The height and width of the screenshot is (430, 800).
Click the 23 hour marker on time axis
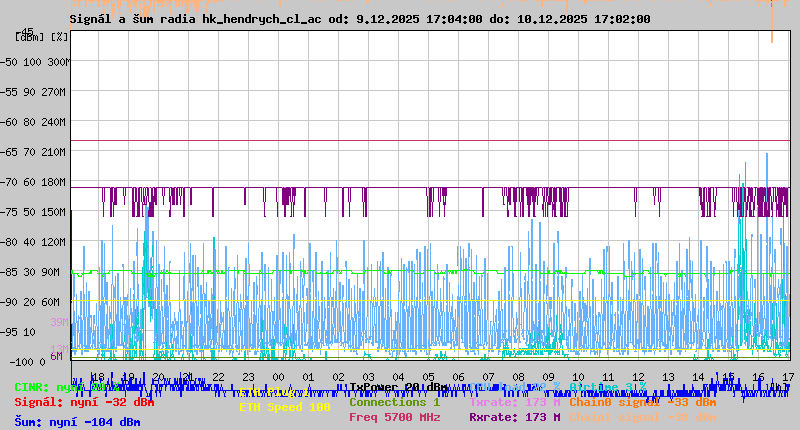tap(249, 376)
